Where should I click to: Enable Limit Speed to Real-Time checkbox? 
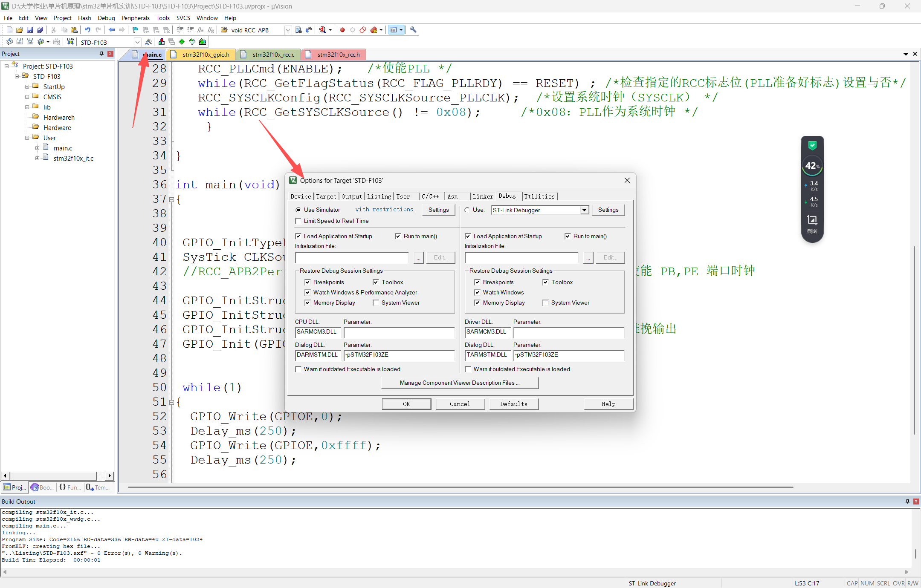(x=298, y=221)
